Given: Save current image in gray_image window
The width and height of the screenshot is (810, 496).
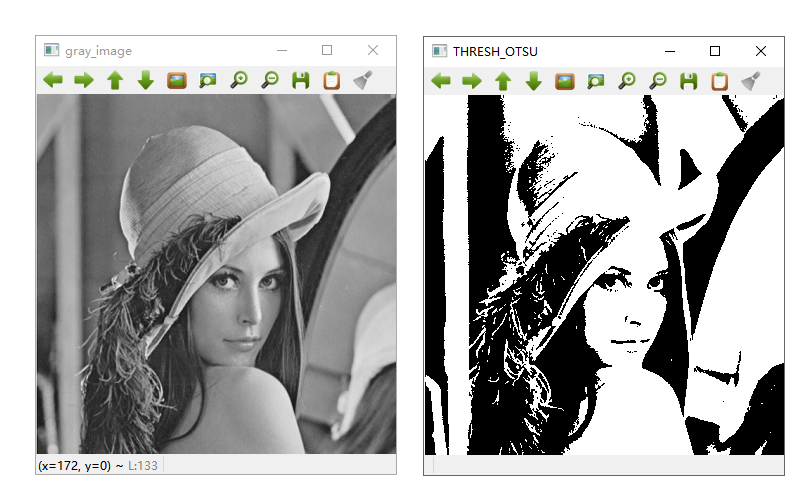Looking at the screenshot, I should (301, 80).
